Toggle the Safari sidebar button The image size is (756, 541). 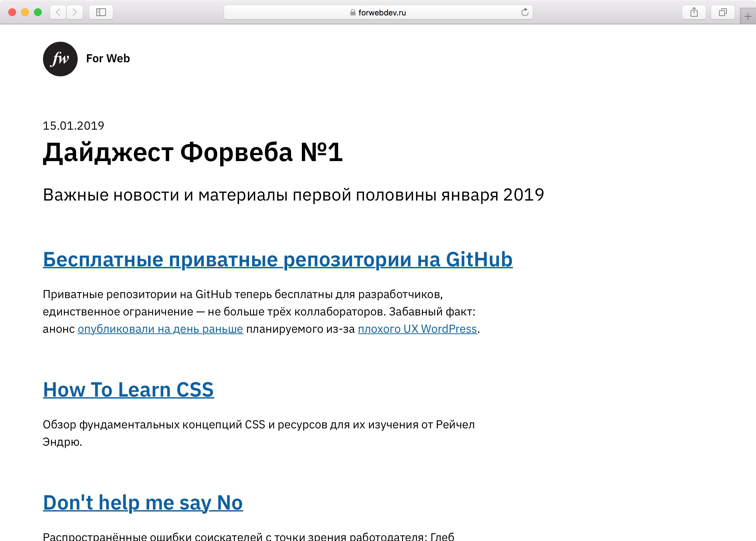pos(101,12)
